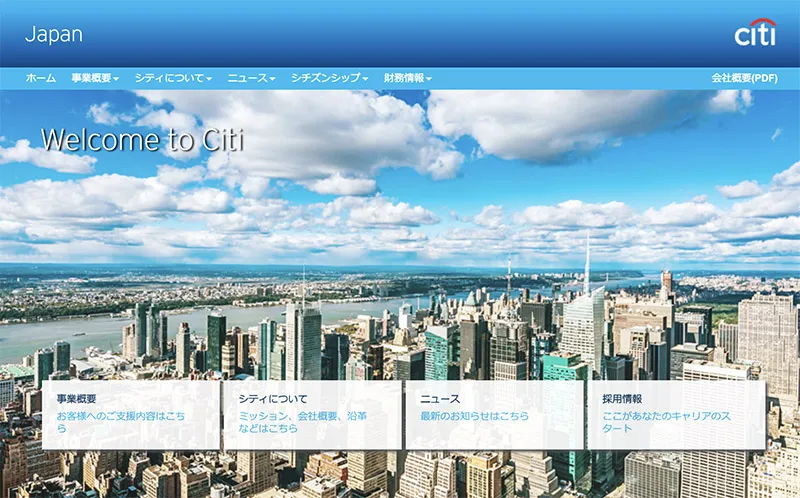Expand the 事業概要 dropdown in navigation bar

pyautogui.click(x=95, y=78)
